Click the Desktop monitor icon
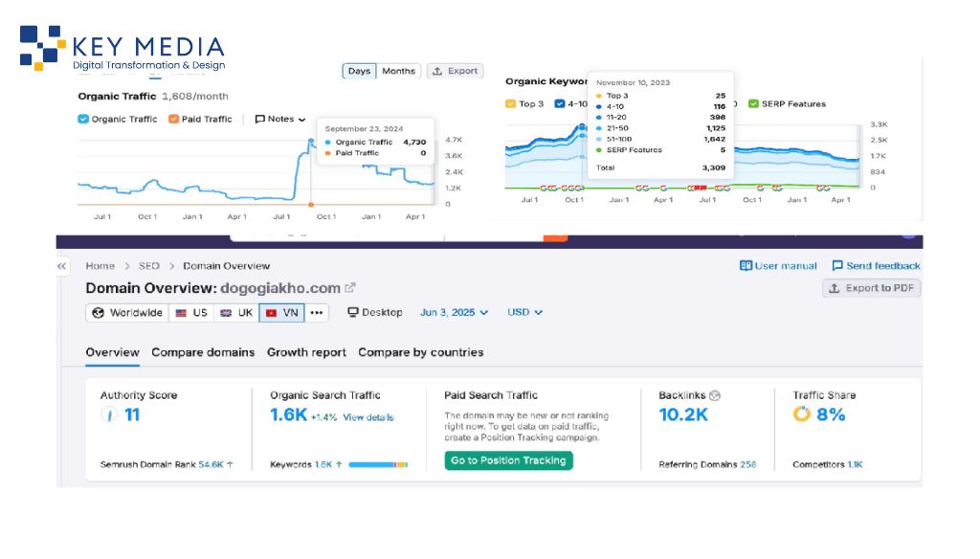 tap(353, 312)
